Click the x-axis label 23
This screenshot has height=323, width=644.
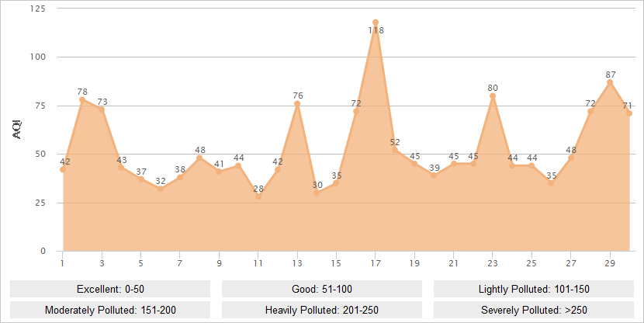493,263
